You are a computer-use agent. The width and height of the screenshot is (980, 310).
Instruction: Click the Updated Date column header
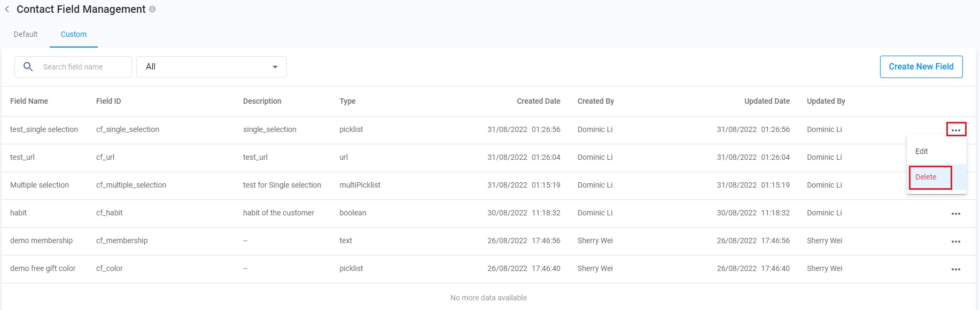point(767,101)
